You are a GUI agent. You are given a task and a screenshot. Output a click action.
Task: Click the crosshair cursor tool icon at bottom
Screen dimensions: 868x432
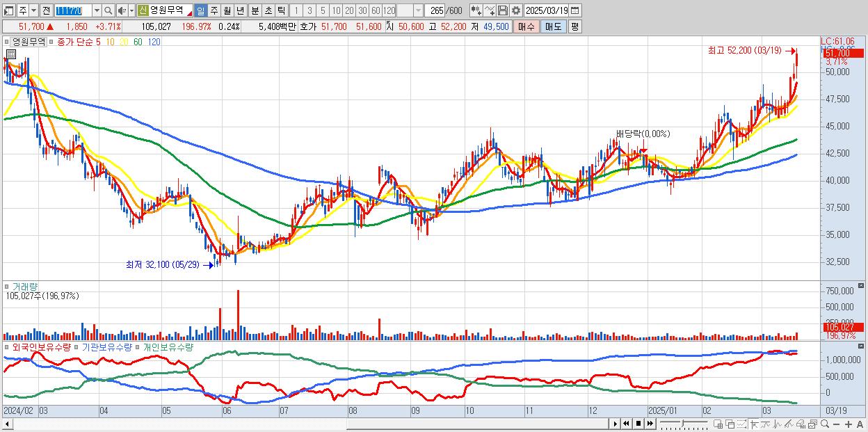[754, 424]
